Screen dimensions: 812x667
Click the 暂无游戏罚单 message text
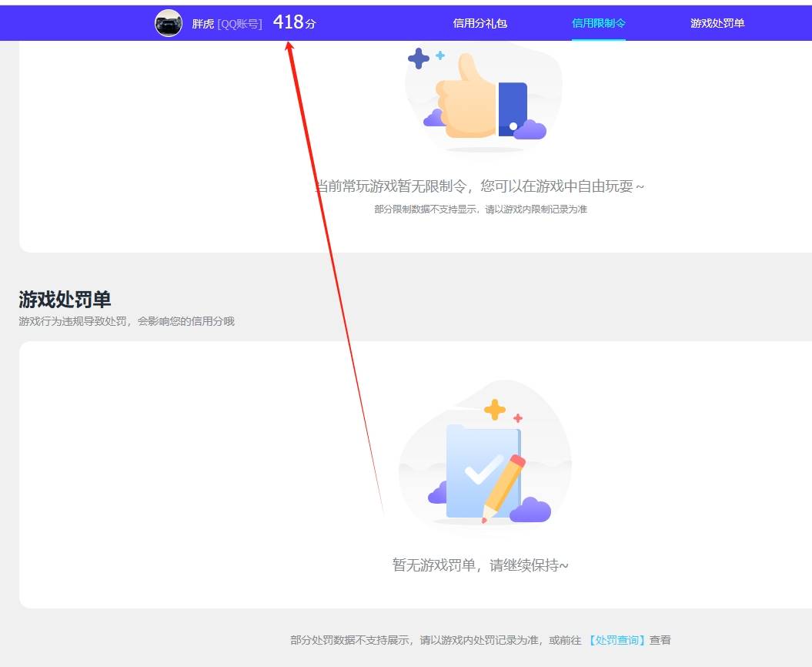pyautogui.click(x=478, y=565)
